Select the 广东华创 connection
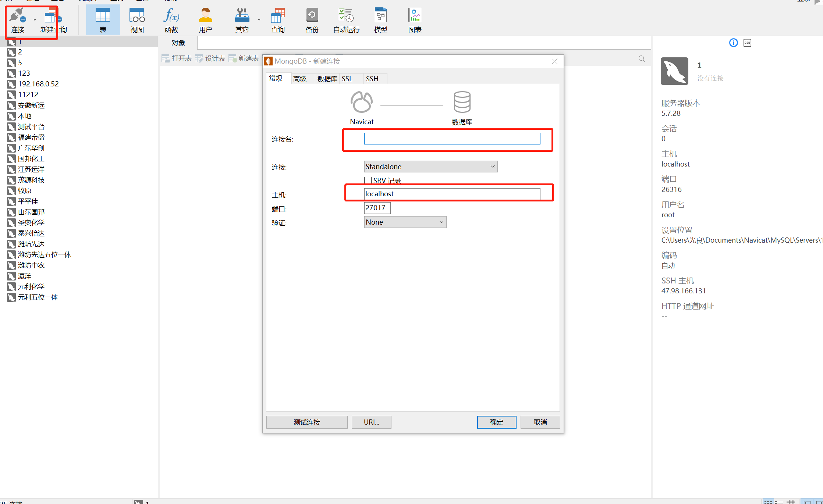 point(79,148)
